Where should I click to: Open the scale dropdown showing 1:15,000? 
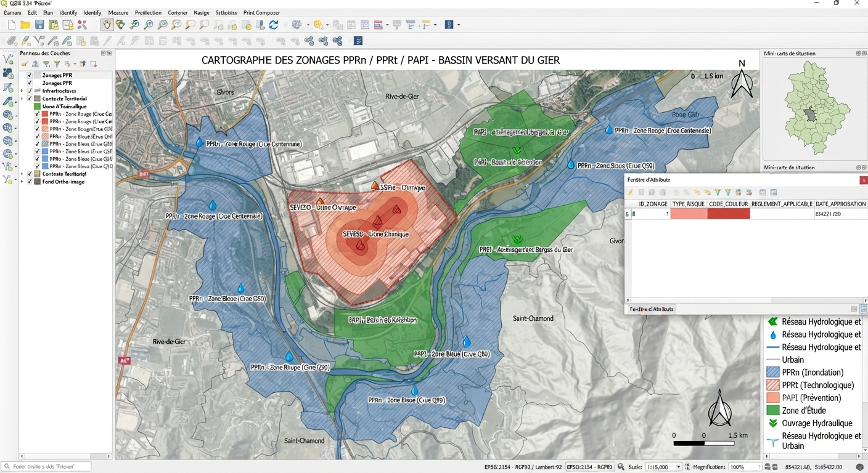click(663, 467)
